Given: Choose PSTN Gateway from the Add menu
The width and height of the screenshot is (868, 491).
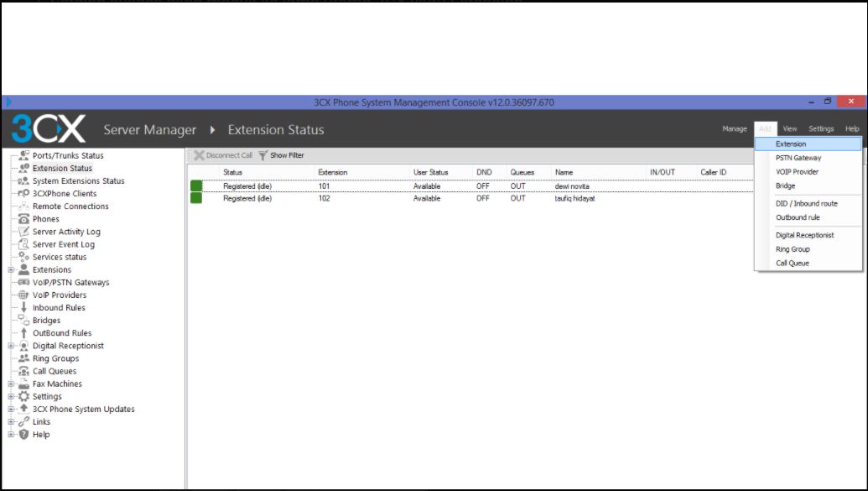Looking at the screenshot, I should (808, 158).
